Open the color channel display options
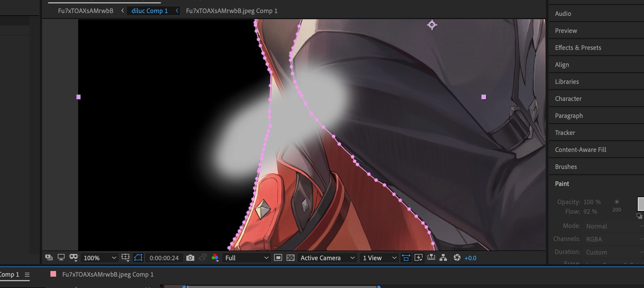This screenshot has width=644, height=288. 215,258
